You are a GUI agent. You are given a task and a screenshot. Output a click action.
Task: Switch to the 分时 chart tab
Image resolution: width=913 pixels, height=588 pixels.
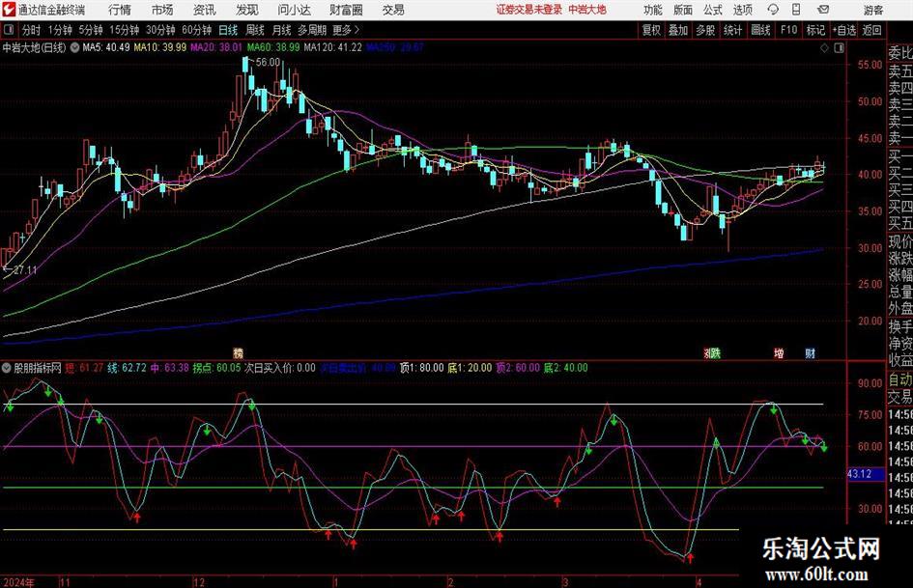(32, 30)
